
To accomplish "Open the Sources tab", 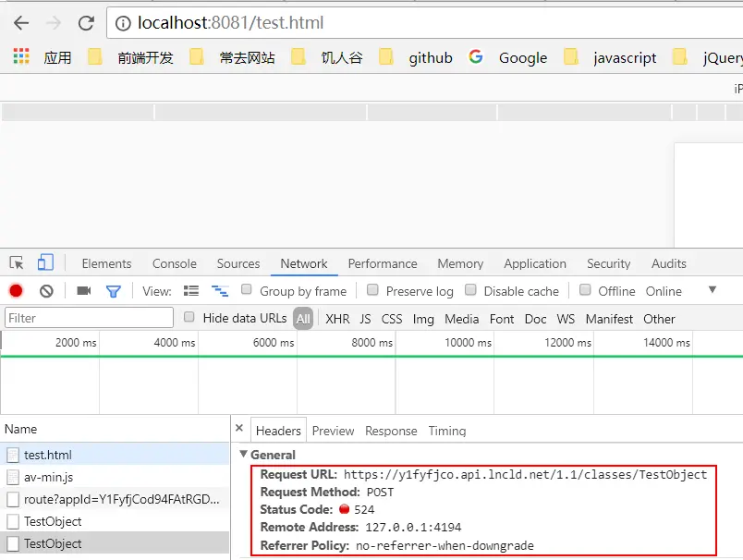I will point(238,263).
